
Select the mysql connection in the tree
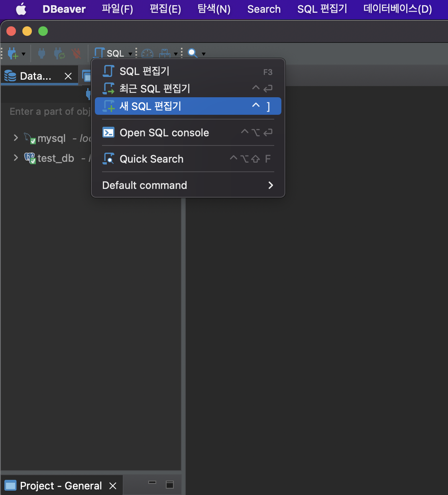[52, 138]
